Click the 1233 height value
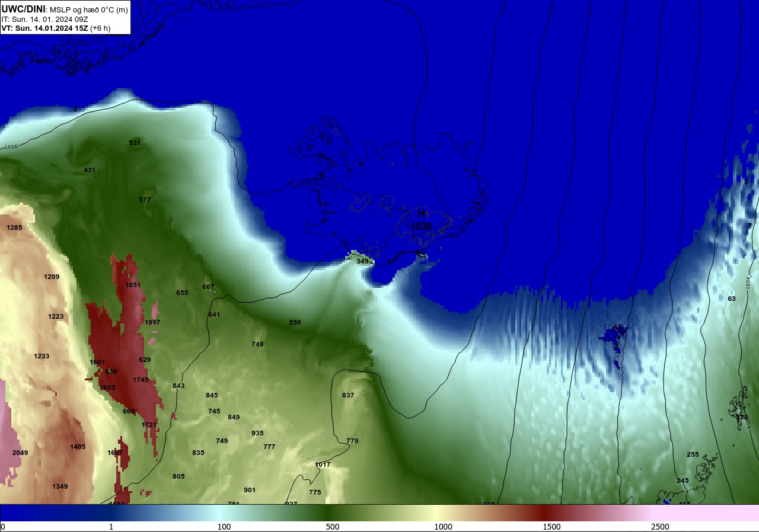This screenshot has height=532, width=759. pos(42,356)
